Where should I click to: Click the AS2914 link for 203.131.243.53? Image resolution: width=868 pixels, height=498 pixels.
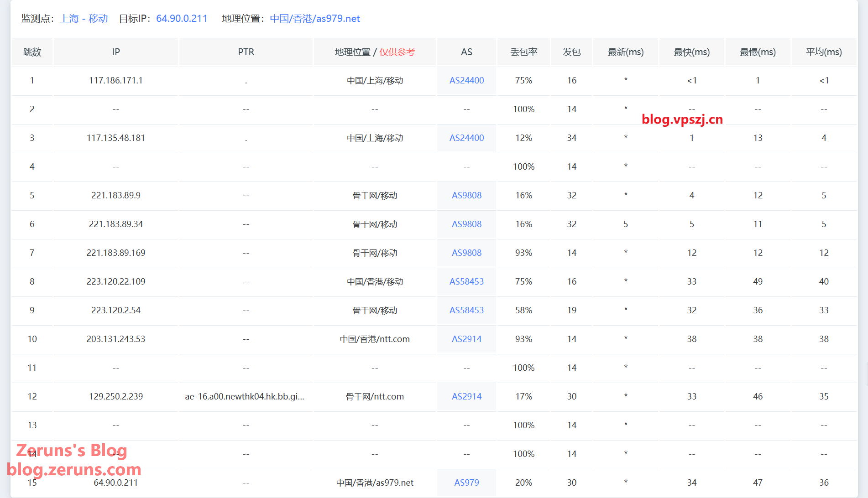466,339
